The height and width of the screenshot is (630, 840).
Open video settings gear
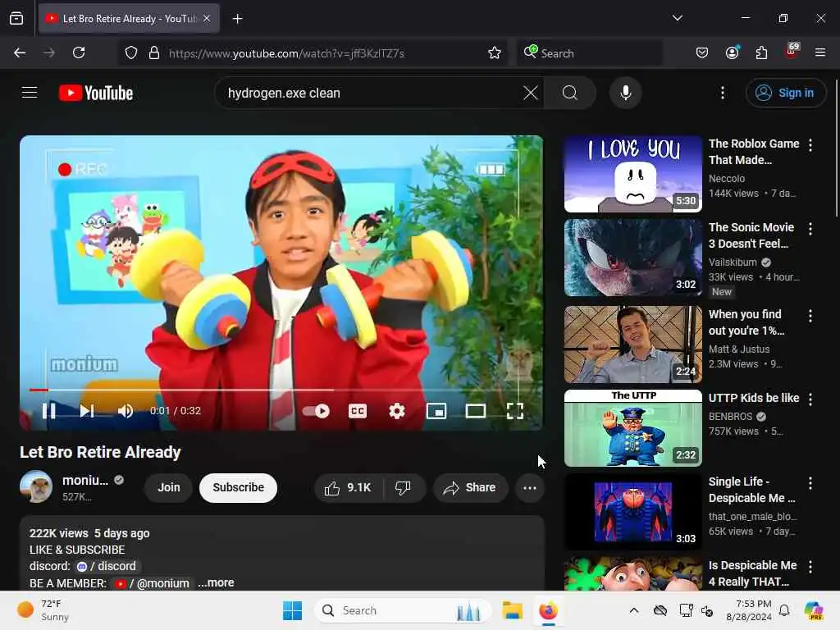(396, 411)
